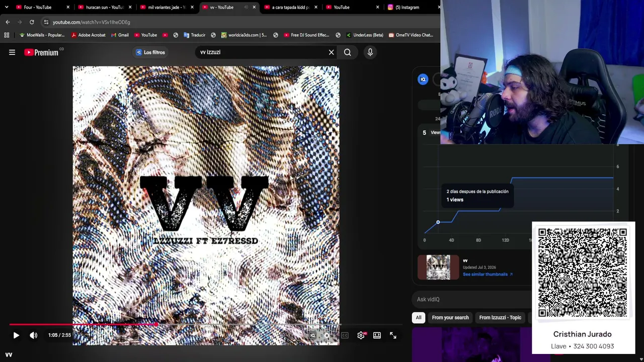
Task: Open the OmeTV Video Chat bookmark
Action: [x=411, y=35]
